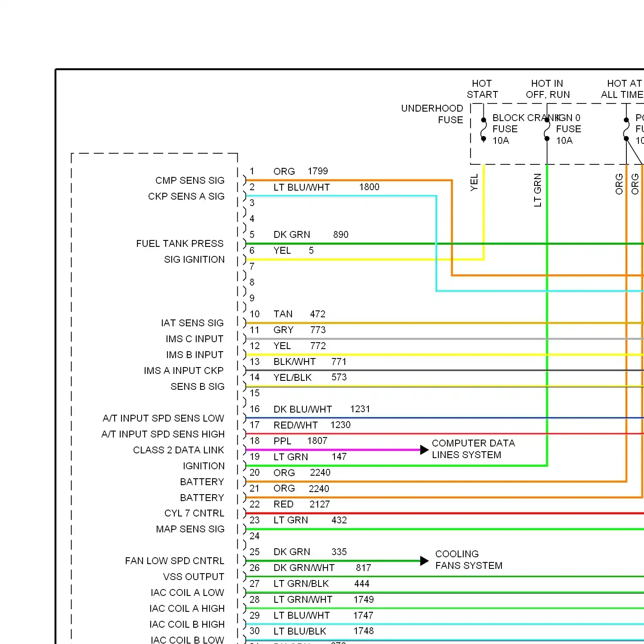Click the HOT IN OFF, RUN header
The width and height of the screenshot is (644, 644).
point(548,89)
